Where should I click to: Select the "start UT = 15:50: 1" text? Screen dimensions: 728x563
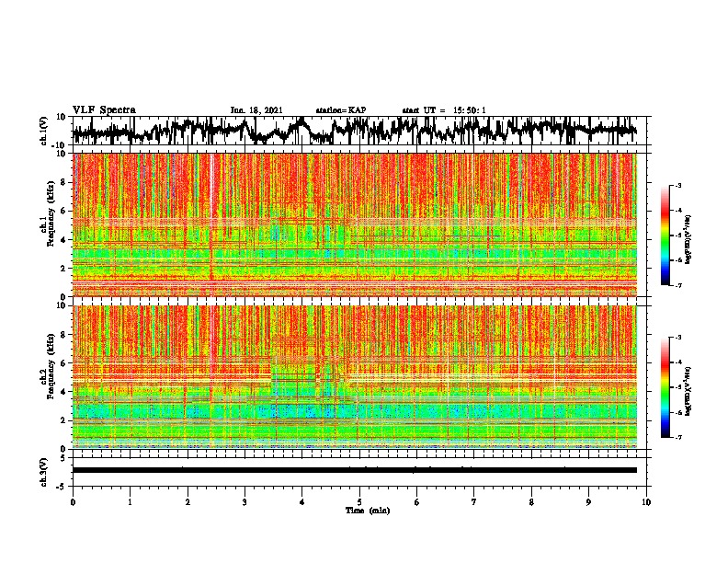click(444, 110)
